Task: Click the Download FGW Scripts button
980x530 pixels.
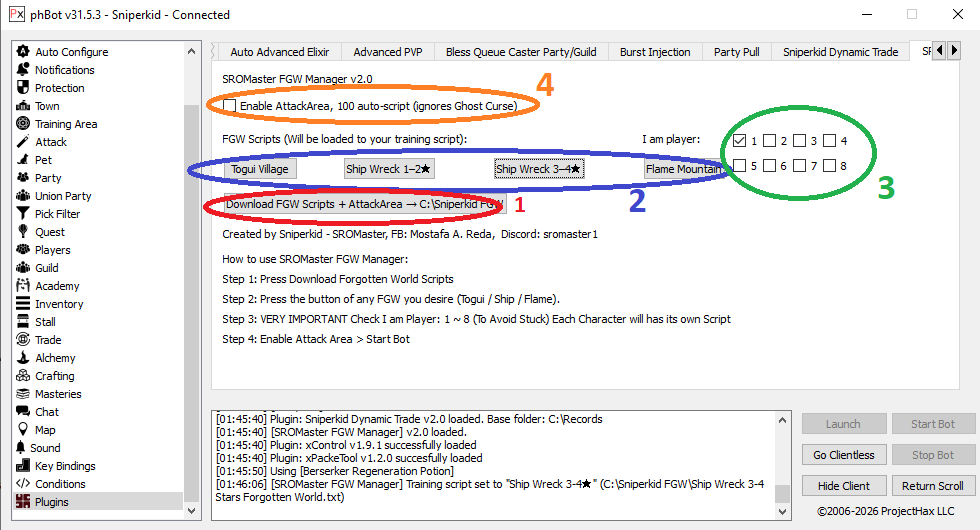Action: coord(361,204)
